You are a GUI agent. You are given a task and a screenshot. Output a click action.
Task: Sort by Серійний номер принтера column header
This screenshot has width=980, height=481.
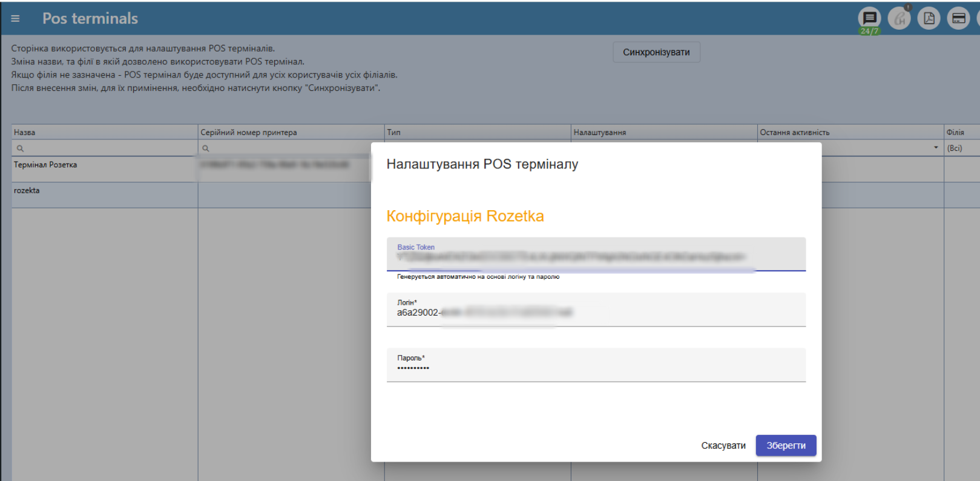tap(291, 132)
